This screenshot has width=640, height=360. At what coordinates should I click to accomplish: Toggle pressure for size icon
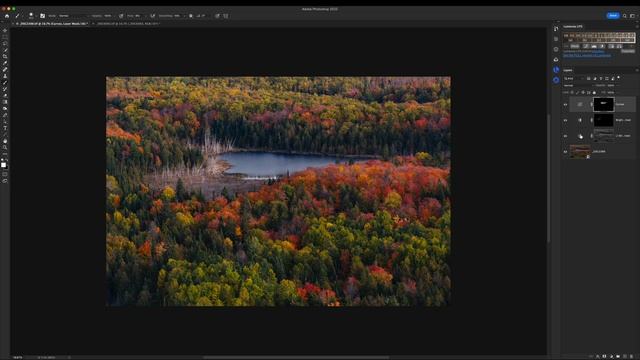tap(217, 16)
